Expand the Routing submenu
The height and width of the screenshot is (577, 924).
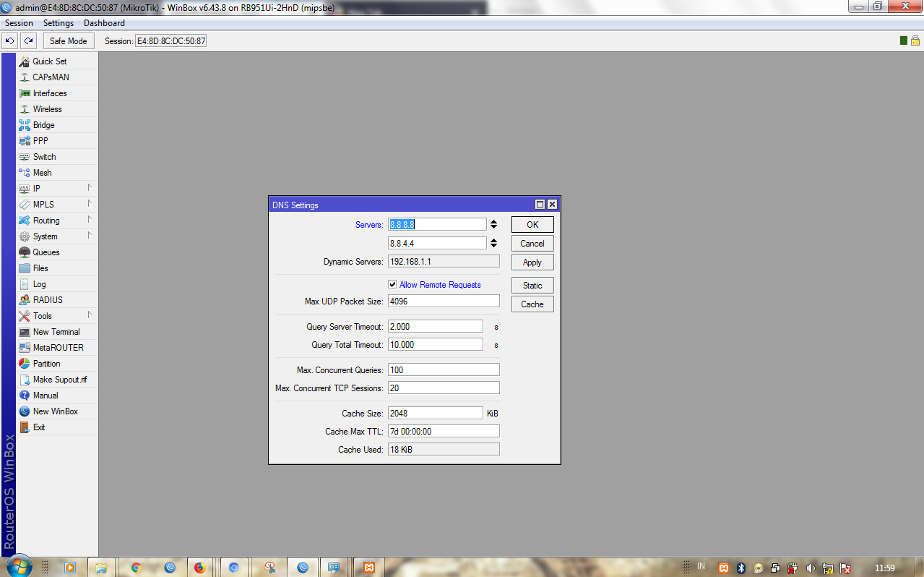[57, 221]
